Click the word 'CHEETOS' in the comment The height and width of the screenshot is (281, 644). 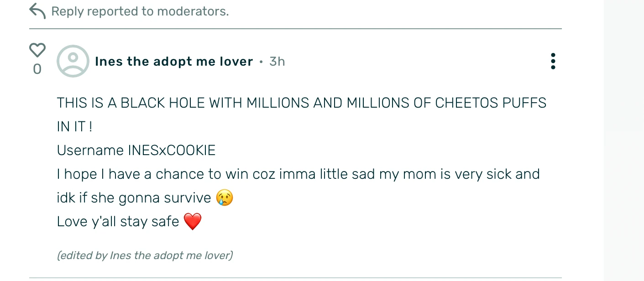point(466,103)
